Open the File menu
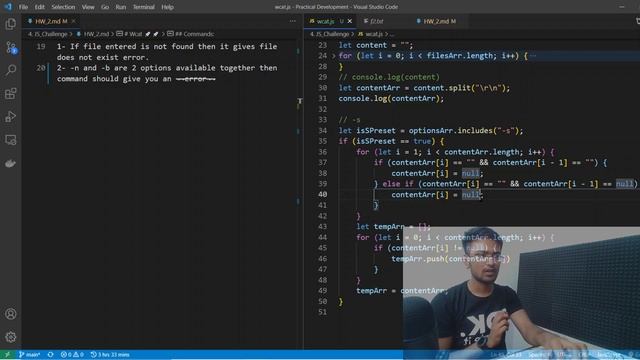Screen dimensions: 640x360 coord(23,7)
